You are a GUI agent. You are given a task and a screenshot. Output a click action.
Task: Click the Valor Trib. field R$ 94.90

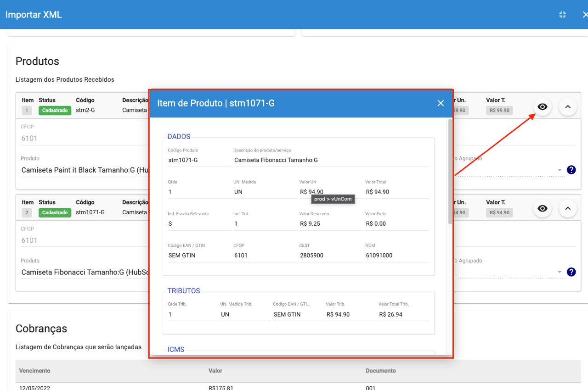point(351,314)
